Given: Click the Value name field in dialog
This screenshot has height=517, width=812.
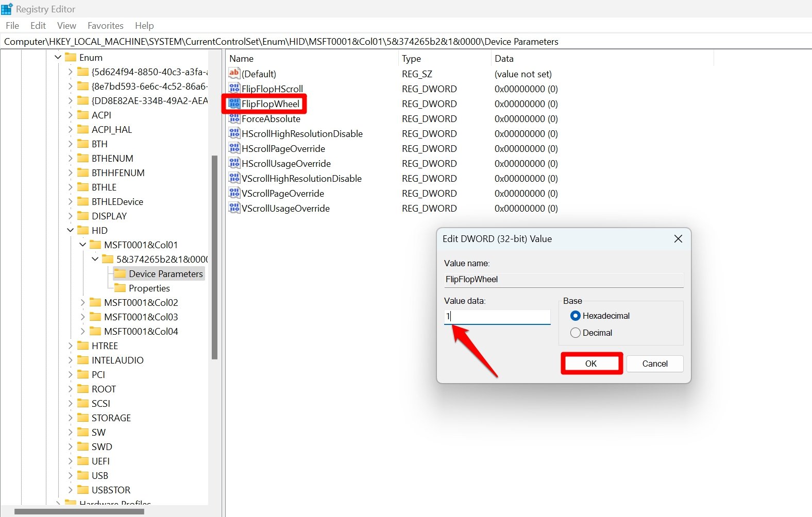Looking at the screenshot, I should pyautogui.click(x=564, y=280).
